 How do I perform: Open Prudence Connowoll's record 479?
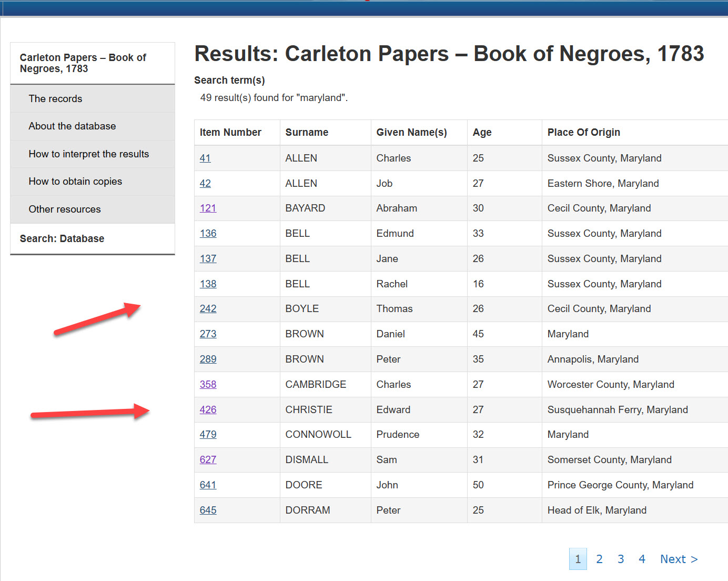click(x=208, y=434)
